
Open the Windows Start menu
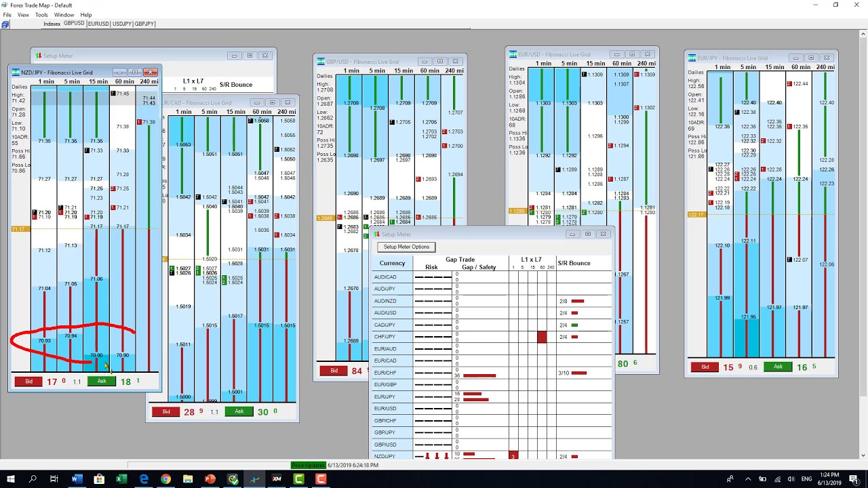[11, 479]
